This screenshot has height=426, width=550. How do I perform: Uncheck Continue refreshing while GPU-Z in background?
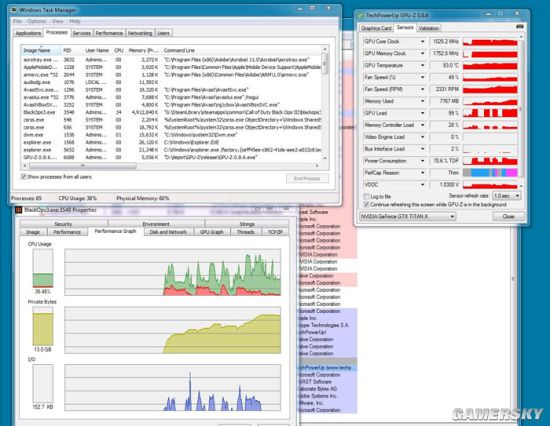pyautogui.click(x=367, y=204)
